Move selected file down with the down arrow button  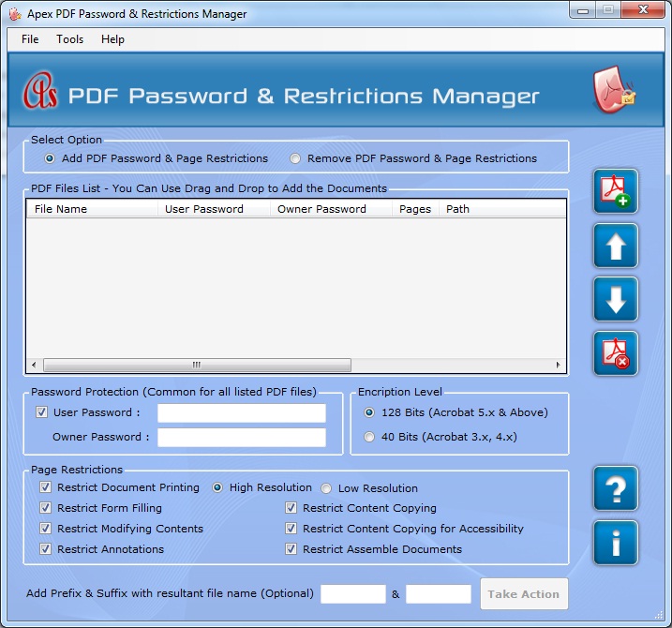pyautogui.click(x=616, y=300)
